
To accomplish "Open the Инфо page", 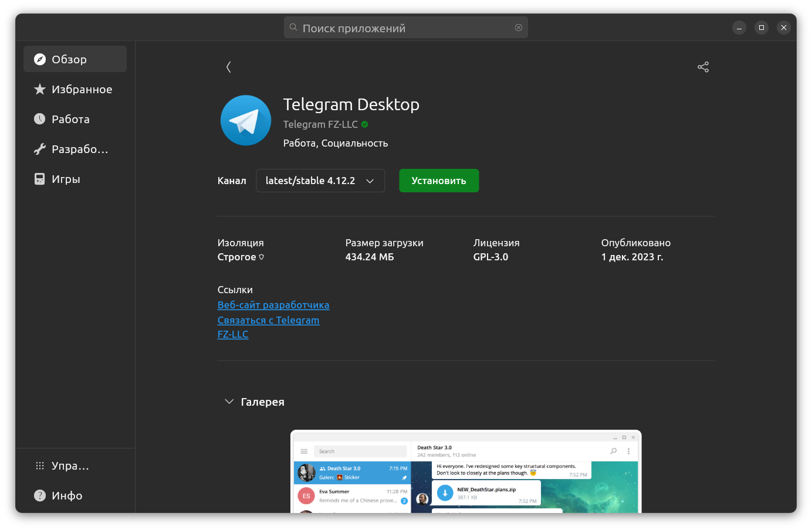I will pyautogui.click(x=75, y=495).
